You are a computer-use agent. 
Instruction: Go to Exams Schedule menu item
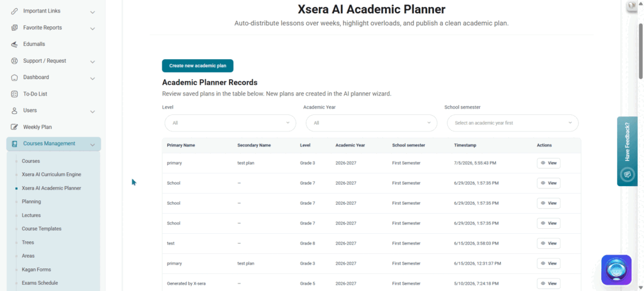coord(40,283)
